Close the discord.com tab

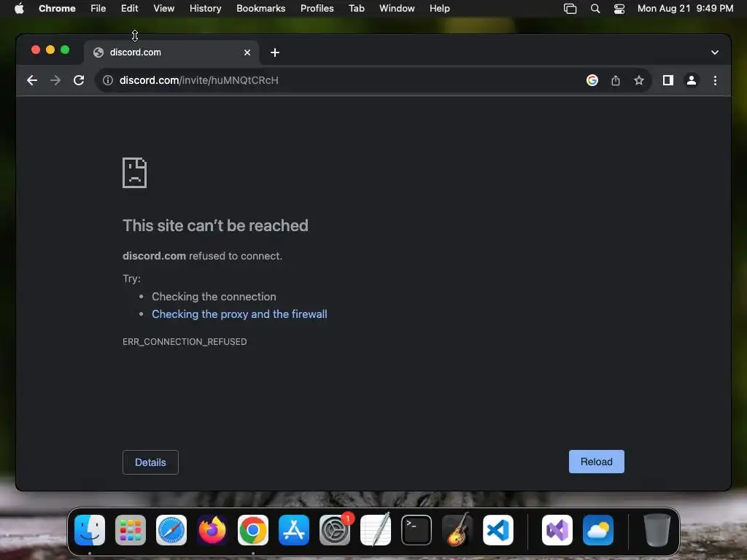[x=247, y=52]
